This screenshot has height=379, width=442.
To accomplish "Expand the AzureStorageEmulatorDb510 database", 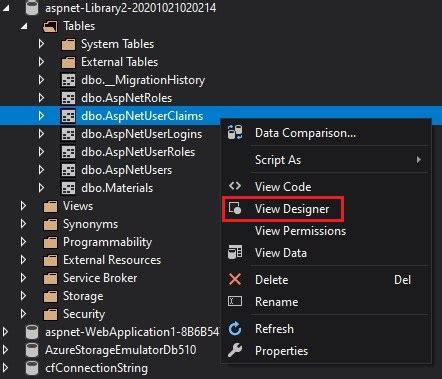I will [5, 350].
